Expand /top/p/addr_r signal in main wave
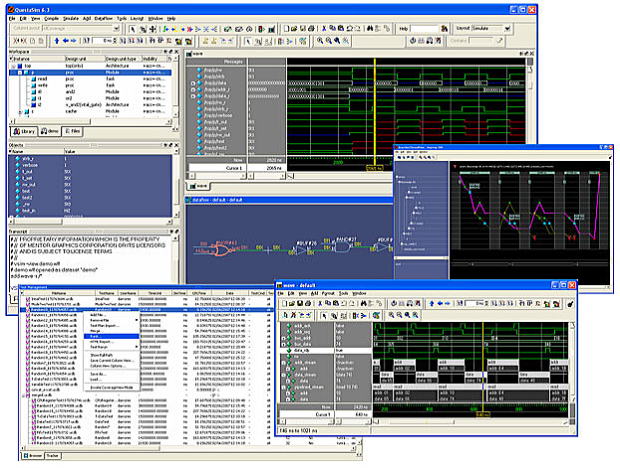Viewport: 620px width, 468px height. 193,90
